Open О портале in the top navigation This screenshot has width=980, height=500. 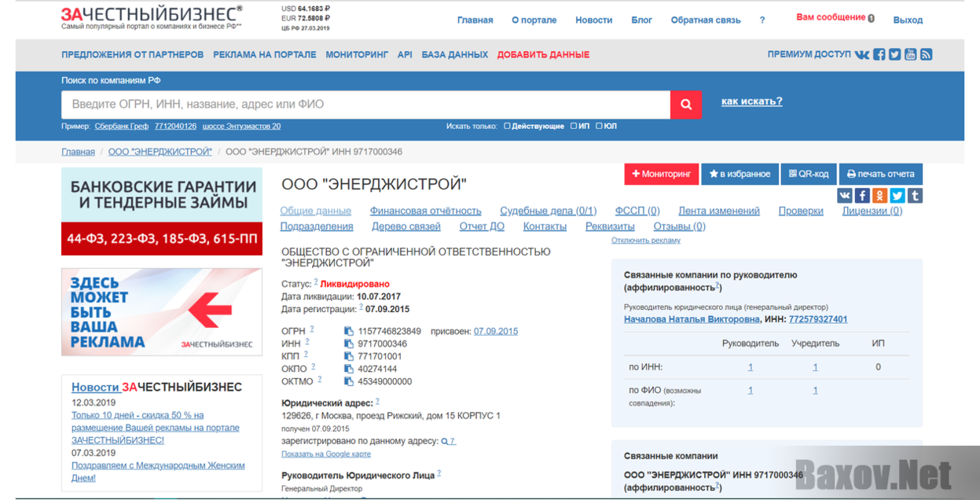click(534, 20)
